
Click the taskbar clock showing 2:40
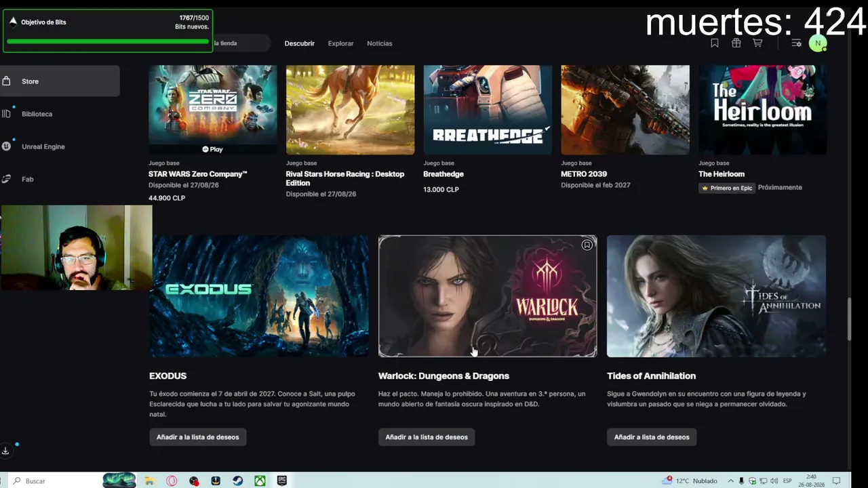[x=811, y=481]
